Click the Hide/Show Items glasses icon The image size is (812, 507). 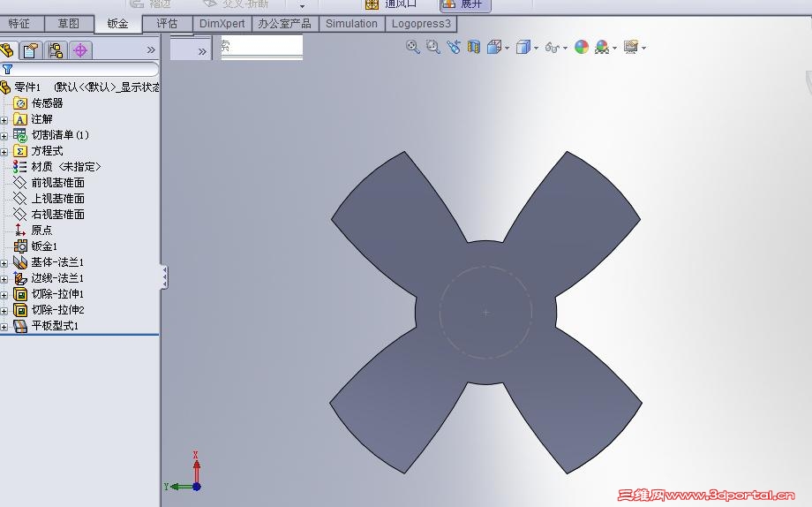coord(552,48)
